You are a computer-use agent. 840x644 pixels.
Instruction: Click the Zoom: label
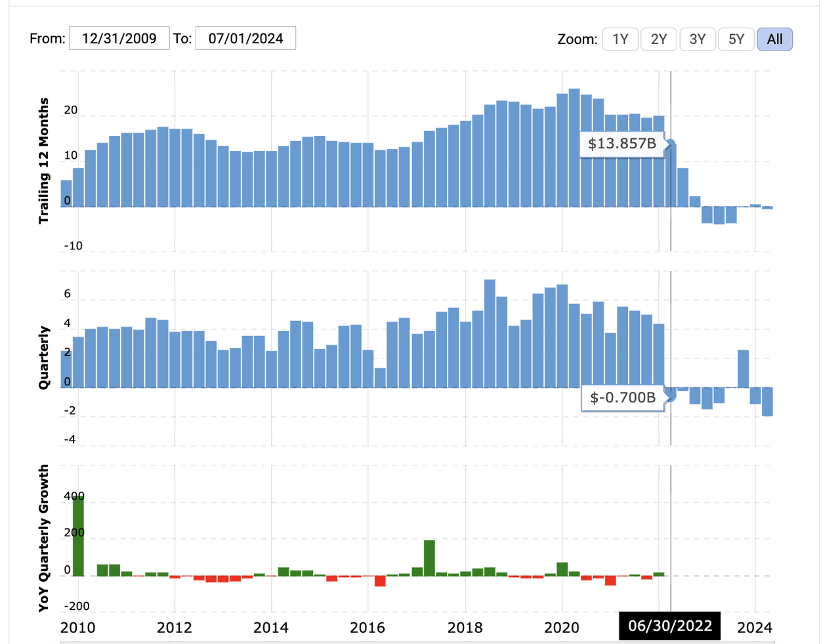pyautogui.click(x=577, y=39)
